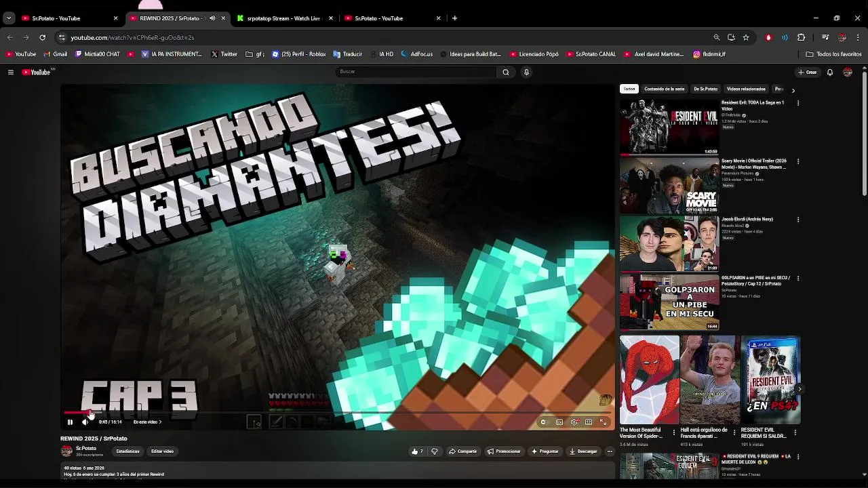Open 'Todos los favoritos' bookmarks folder
Screen dimensions: 868x488
[833, 54]
